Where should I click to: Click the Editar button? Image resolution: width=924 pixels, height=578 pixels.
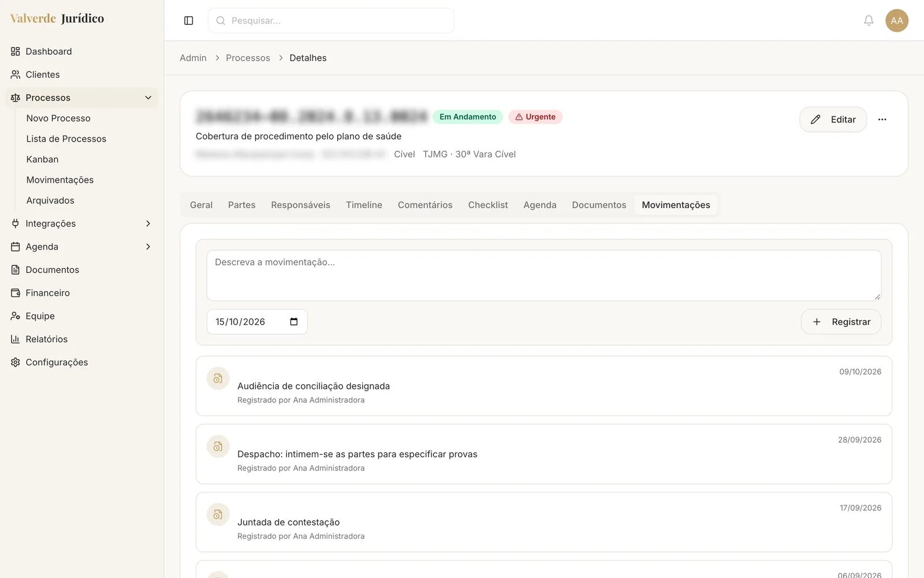tap(833, 120)
